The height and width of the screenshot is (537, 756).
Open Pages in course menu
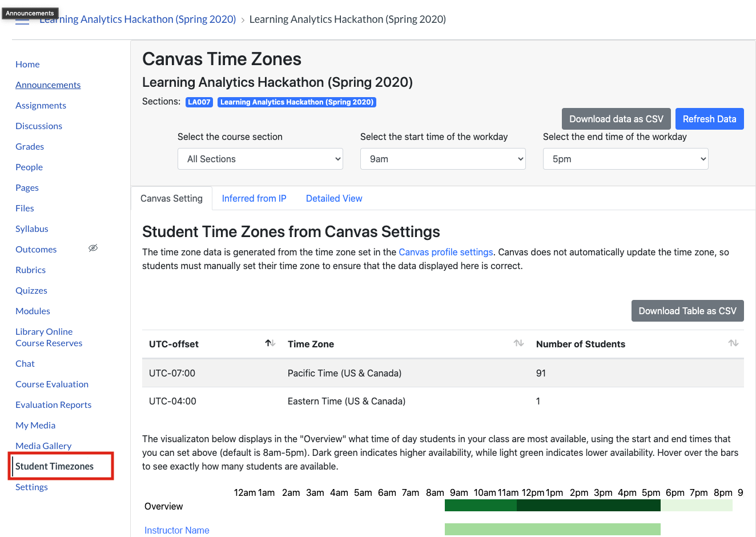[27, 187]
